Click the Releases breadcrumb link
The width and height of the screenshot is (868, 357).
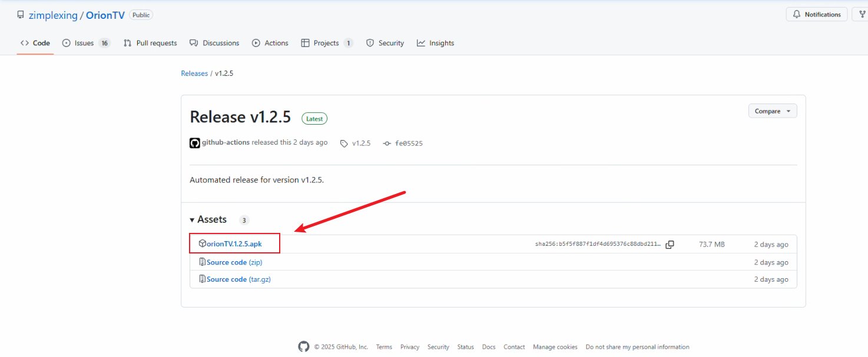coord(194,74)
